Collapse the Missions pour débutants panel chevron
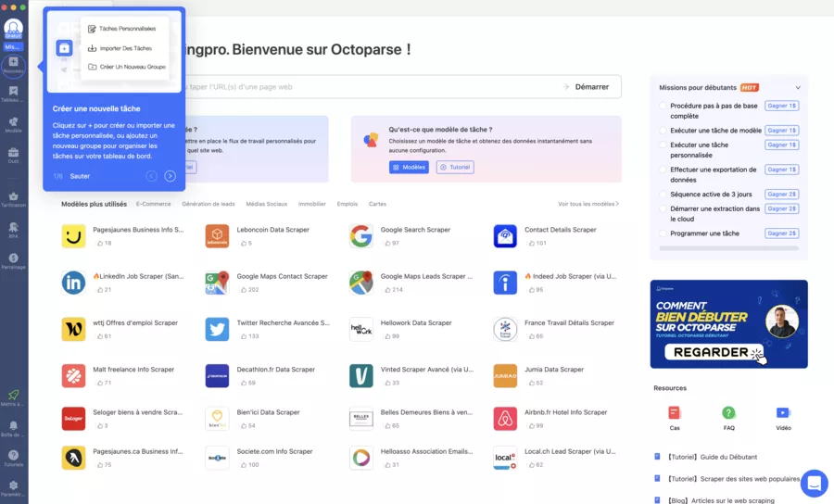The height and width of the screenshot is (504, 834). point(797,88)
